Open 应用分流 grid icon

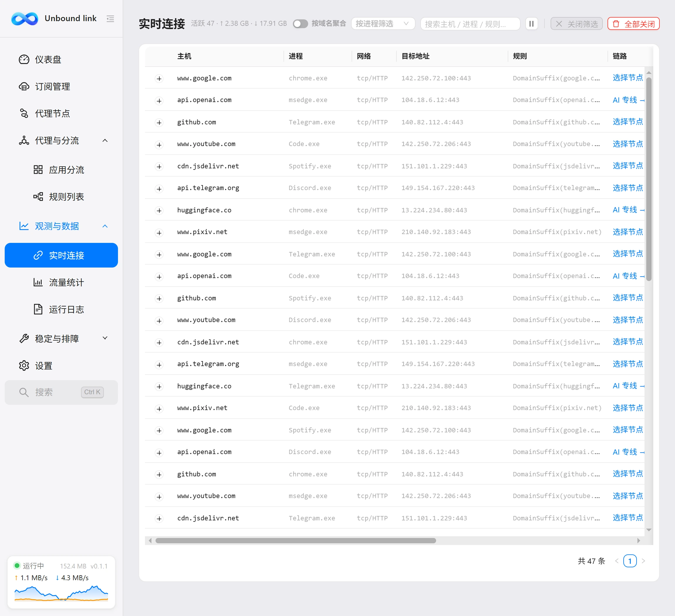pyautogui.click(x=38, y=170)
